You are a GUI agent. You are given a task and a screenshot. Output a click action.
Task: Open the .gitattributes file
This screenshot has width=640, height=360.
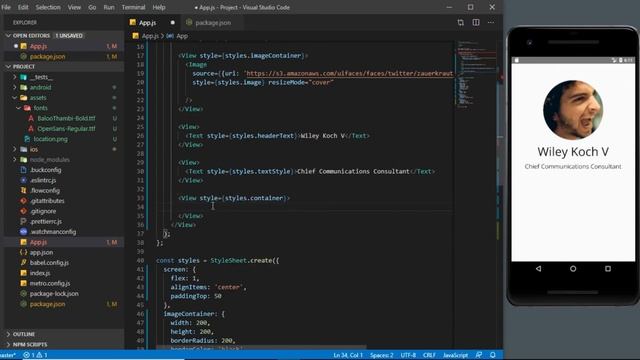[47, 201]
